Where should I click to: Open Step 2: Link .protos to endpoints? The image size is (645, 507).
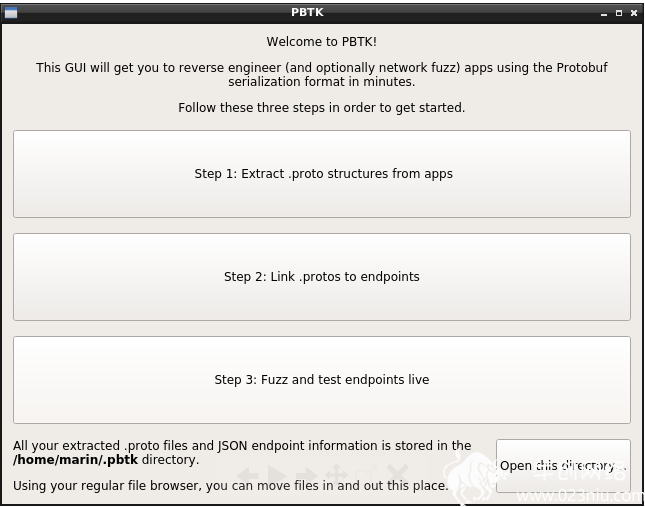[x=322, y=277]
